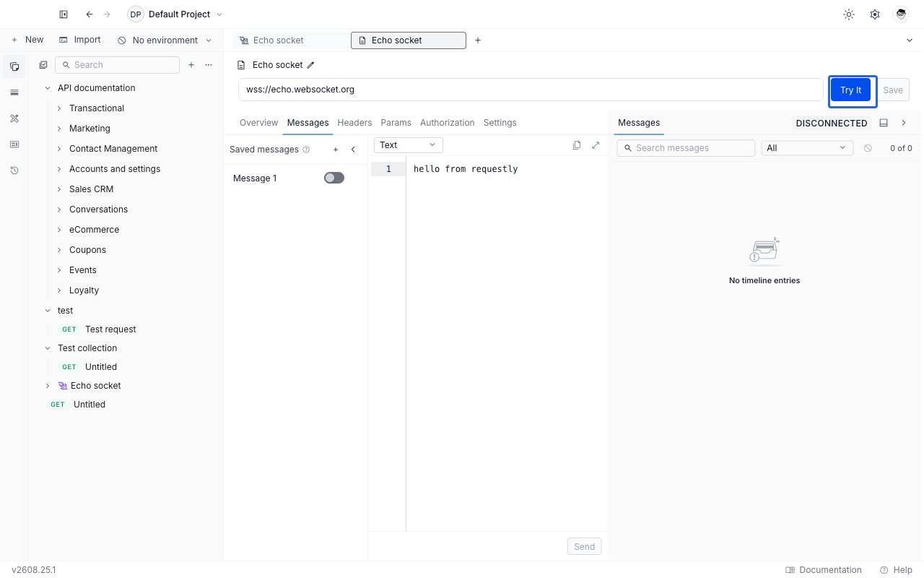Collapse the Test collection folder
The width and height of the screenshot is (924, 578).
48,348
